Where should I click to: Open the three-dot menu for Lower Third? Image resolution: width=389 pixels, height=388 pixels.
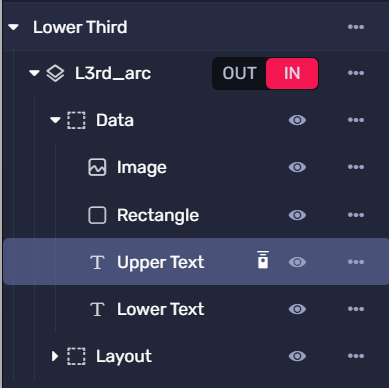point(356,27)
